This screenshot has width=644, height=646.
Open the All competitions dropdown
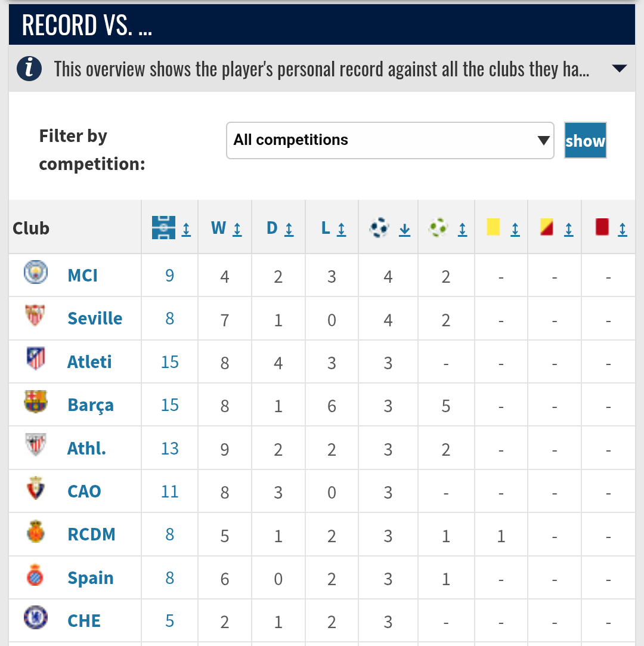click(390, 141)
